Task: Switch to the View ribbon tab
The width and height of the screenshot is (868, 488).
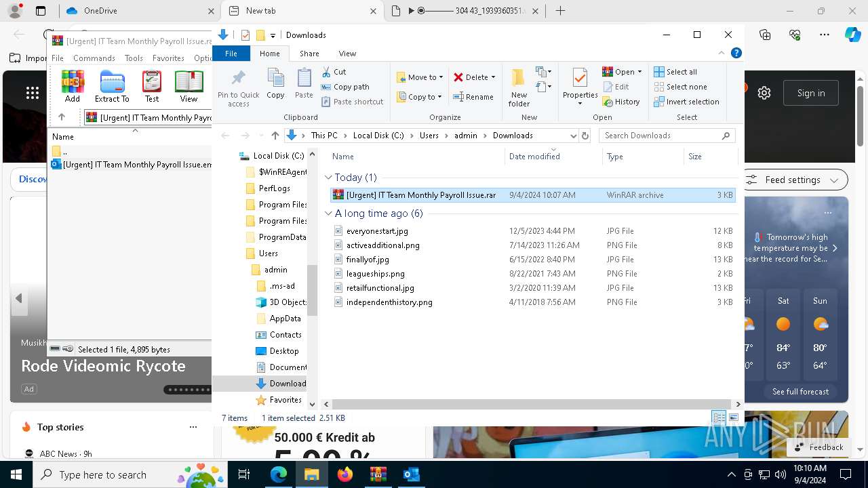Action: [347, 54]
